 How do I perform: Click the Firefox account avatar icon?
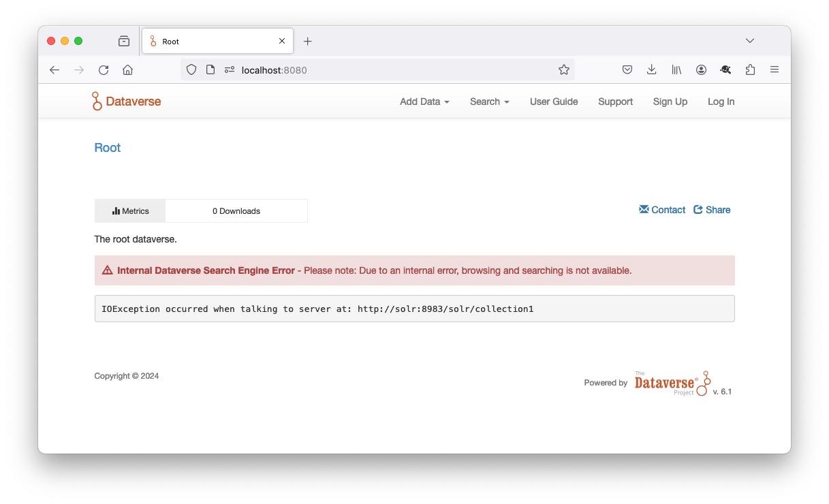[x=701, y=69]
